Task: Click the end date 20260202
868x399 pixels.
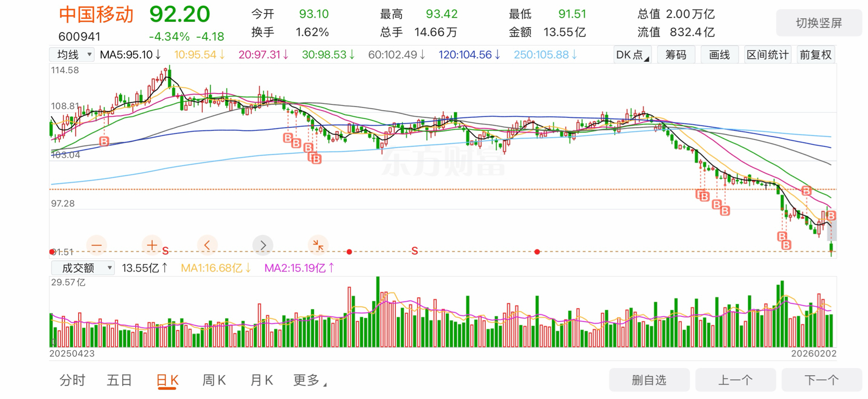Action: tap(814, 354)
